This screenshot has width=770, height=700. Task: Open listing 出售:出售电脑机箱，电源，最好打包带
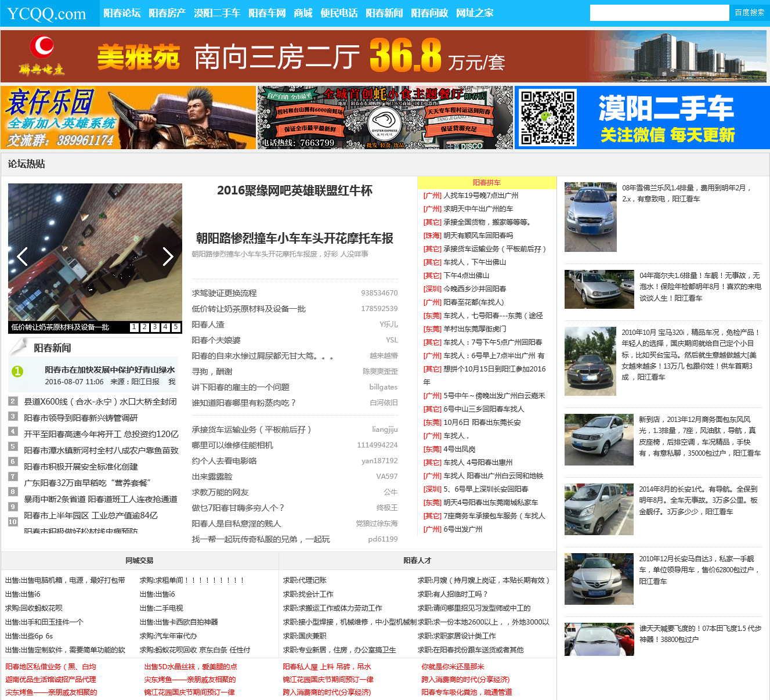(x=65, y=580)
